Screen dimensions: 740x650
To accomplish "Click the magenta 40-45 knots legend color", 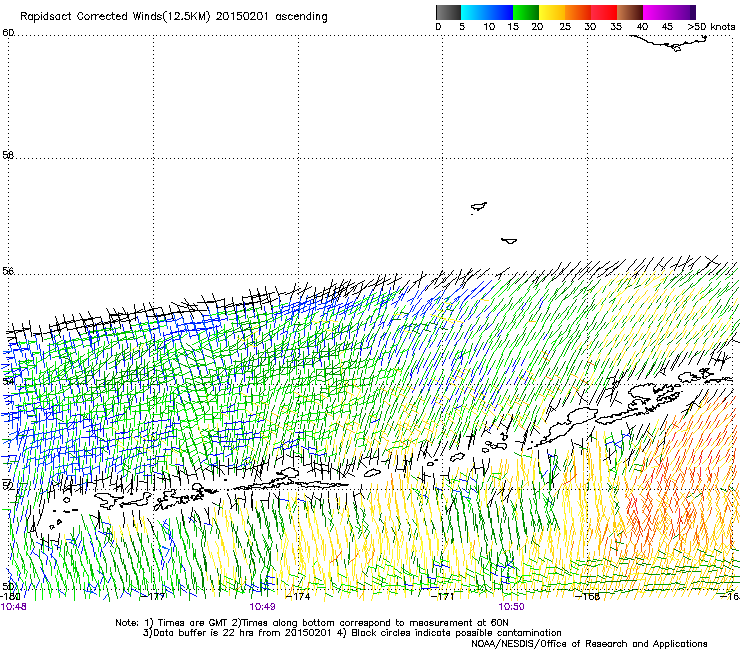I will [x=656, y=12].
